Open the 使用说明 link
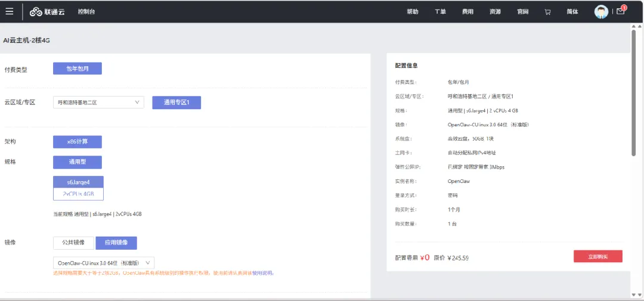 (262, 272)
